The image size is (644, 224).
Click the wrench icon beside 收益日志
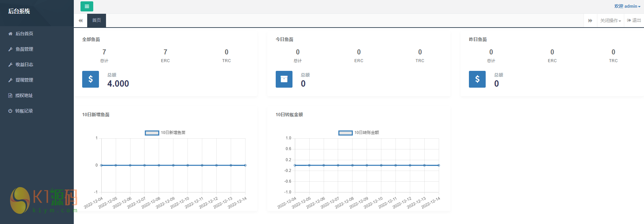[10, 64]
